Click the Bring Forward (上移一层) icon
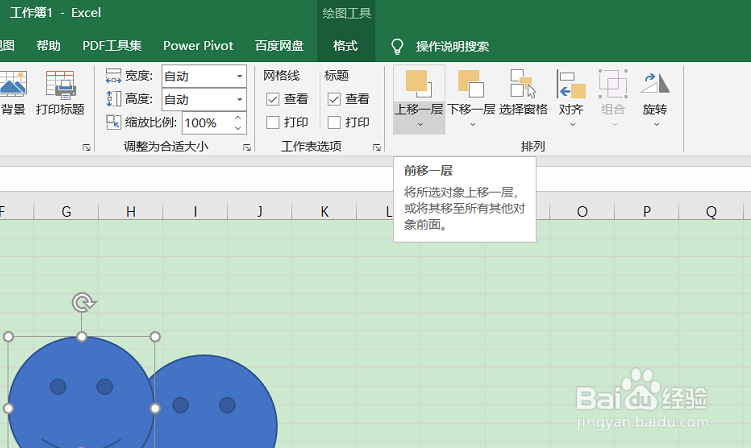 coord(419,84)
